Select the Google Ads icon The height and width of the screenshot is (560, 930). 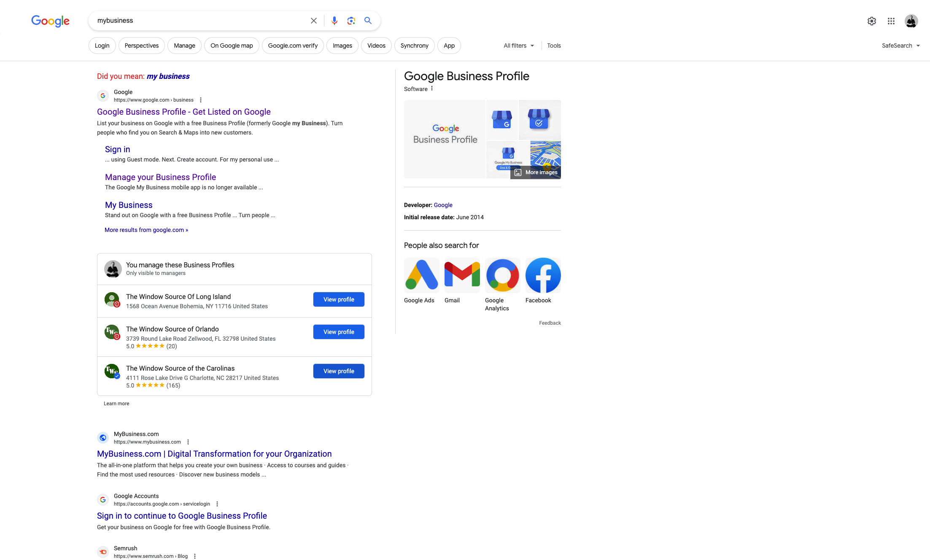tap(421, 275)
